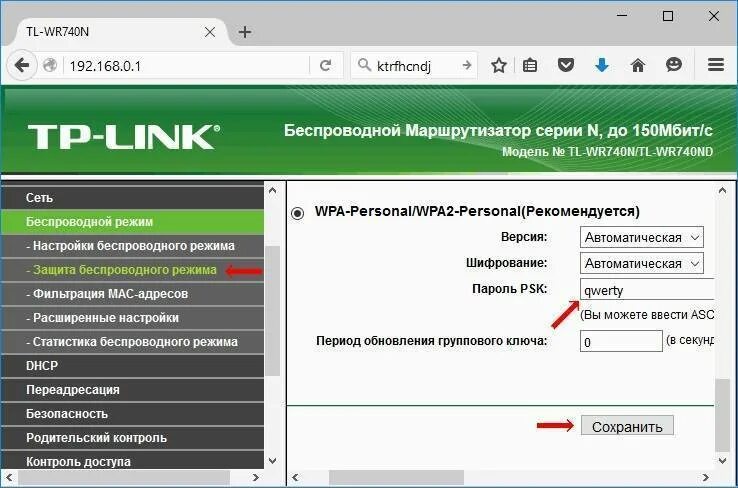The width and height of the screenshot is (738, 488).
Task: Open the Переадресация menu section
Action: [x=132, y=390]
